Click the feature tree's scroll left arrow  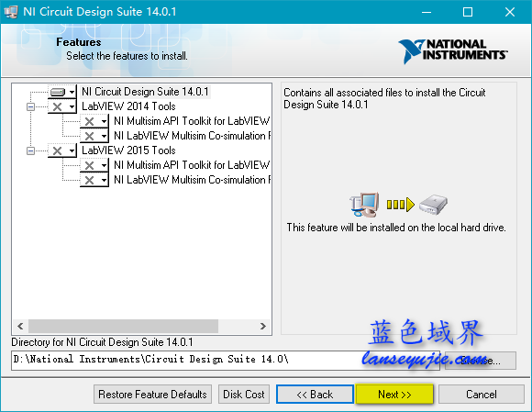click(20, 326)
